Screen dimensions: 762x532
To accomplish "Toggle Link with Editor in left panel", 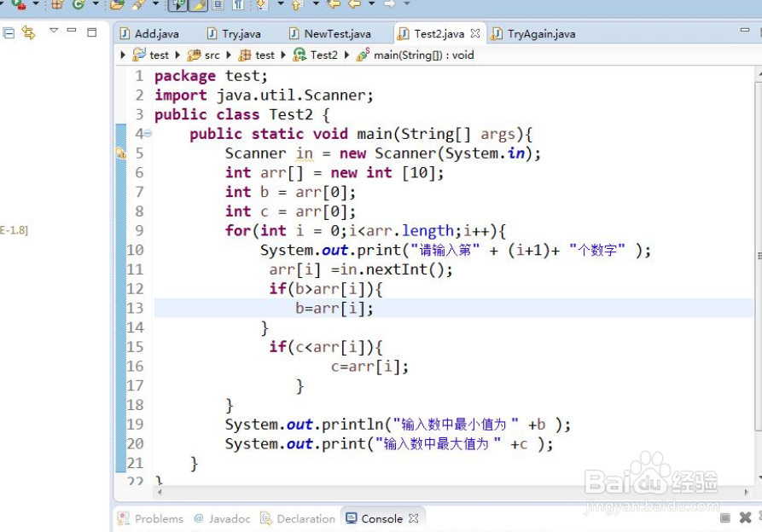I will point(29,32).
